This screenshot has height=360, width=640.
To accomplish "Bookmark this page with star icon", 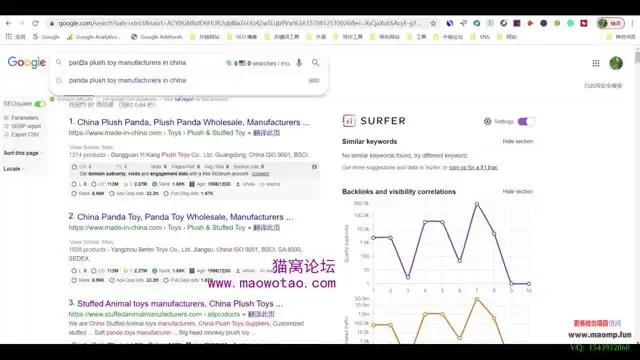I will pyautogui.click(x=433, y=23).
